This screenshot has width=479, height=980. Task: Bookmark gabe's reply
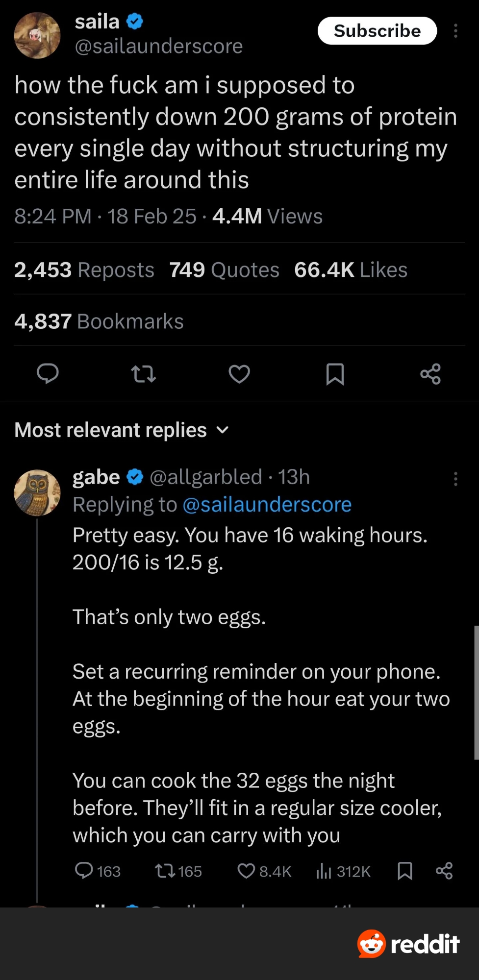404,871
